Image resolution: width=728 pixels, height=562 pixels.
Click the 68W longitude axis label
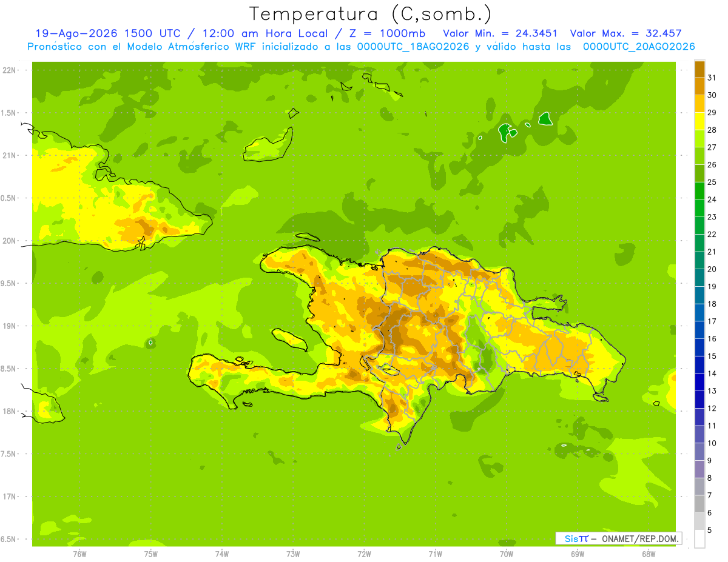tap(649, 554)
